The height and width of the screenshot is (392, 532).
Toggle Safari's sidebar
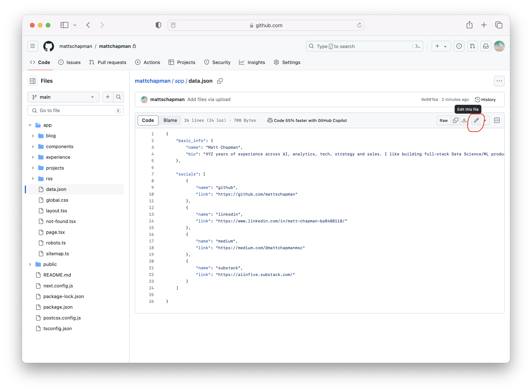pos(64,25)
